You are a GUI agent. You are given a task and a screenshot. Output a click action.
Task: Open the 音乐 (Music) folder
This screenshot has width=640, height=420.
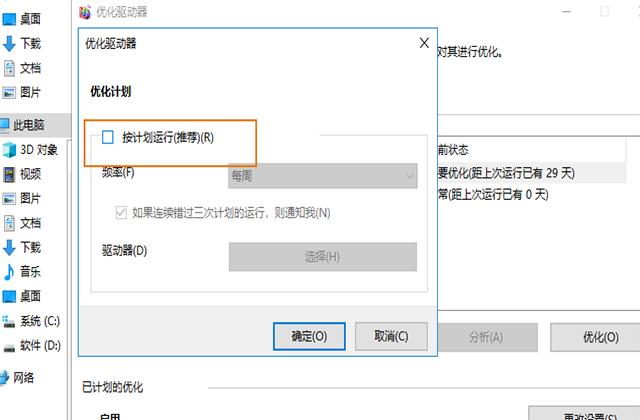22,272
